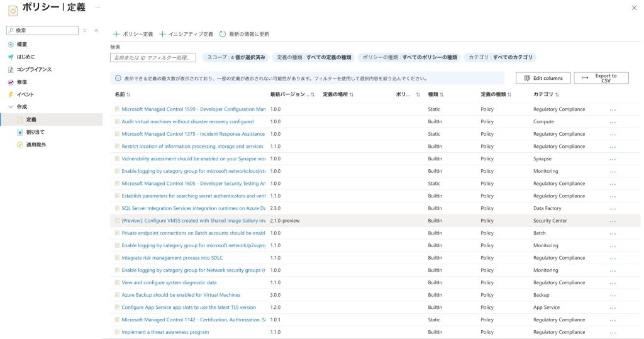
Task: Select 割り当て in the sidebar
Action: (35, 132)
